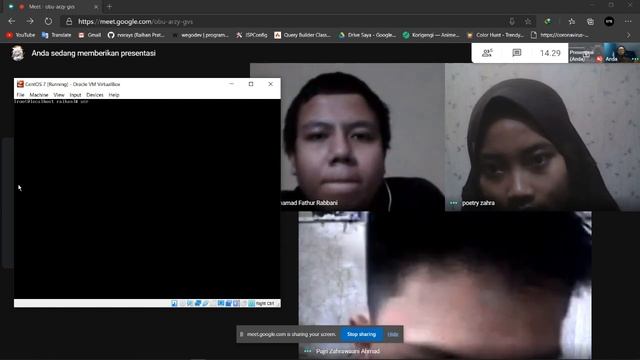The height and width of the screenshot is (360, 640).
Task: Click 'Anda sedang memberikan presentasi' text
Action: pos(93,53)
